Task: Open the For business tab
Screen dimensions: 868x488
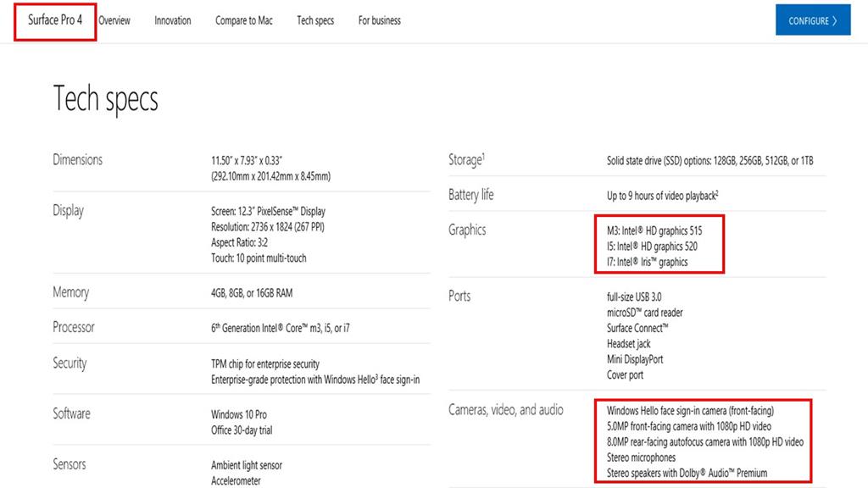Action: pyautogui.click(x=379, y=20)
